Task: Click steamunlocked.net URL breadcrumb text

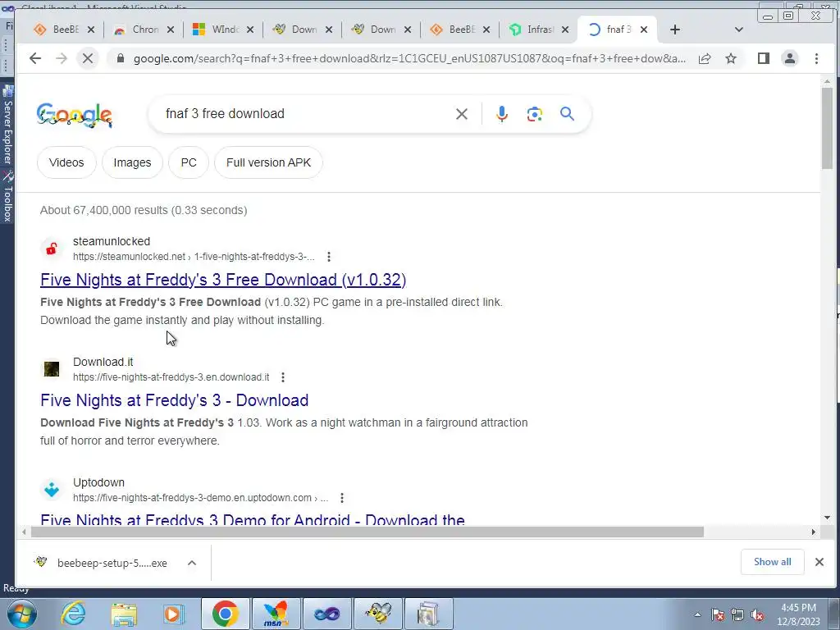Action: [194, 257]
